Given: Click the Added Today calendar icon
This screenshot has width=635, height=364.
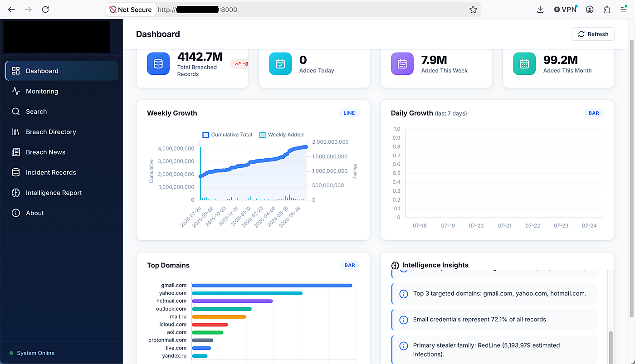Looking at the screenshot, I should pos(280,64).
